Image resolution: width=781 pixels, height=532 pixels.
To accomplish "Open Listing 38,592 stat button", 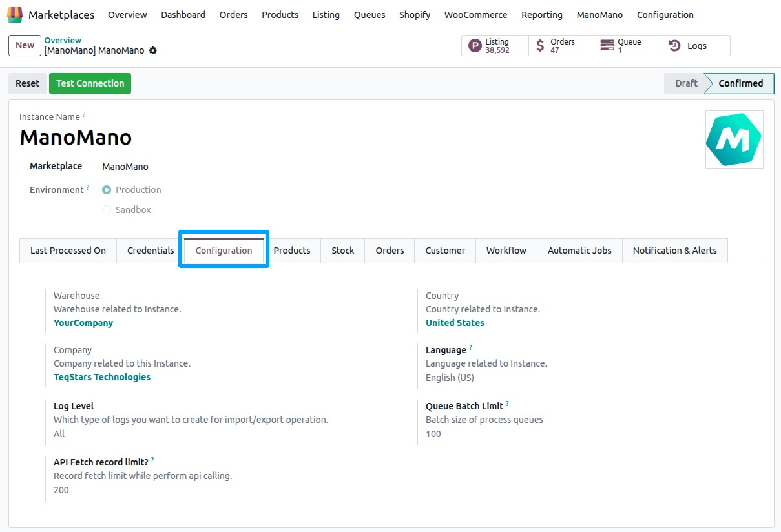I will coord(495,46).
